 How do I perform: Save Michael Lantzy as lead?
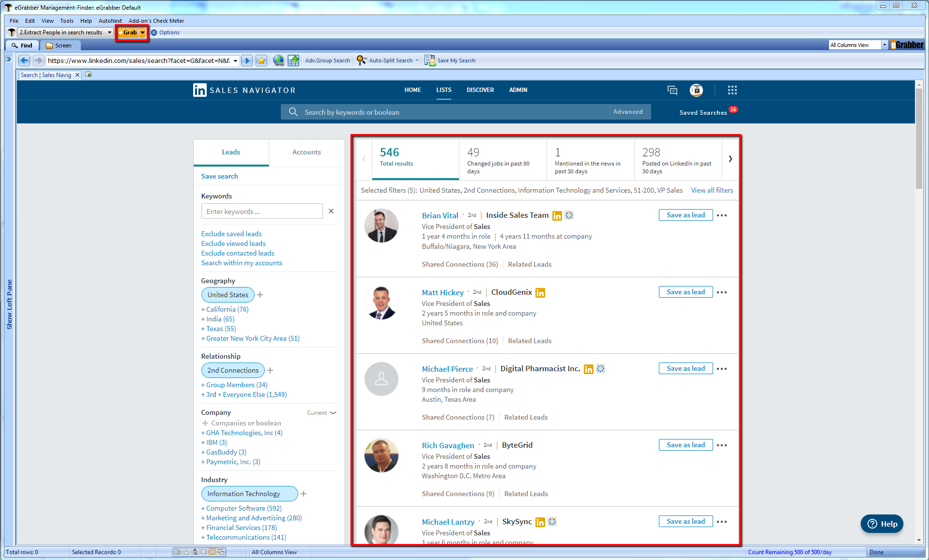pos(685,521)
